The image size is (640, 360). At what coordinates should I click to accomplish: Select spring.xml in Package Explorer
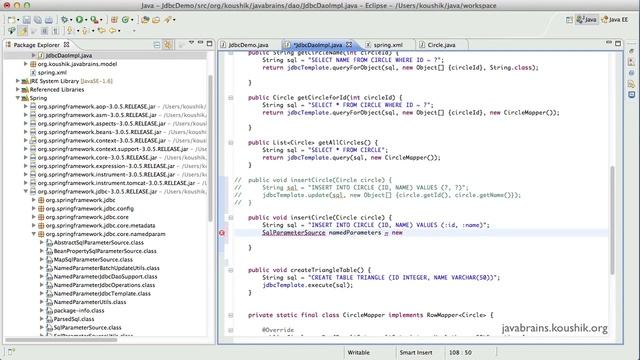[x=52, y=72]
